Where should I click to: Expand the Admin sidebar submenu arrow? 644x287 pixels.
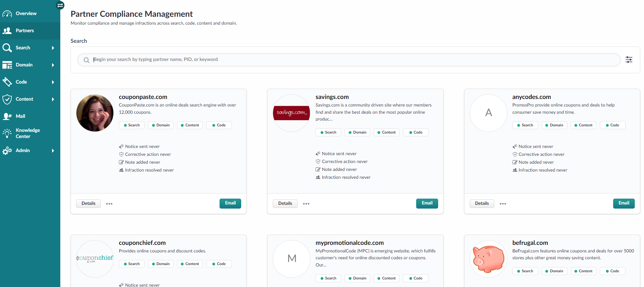pyautogui.click(x=53, y=151)
